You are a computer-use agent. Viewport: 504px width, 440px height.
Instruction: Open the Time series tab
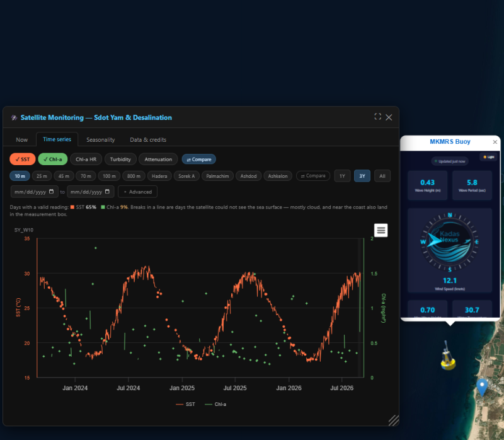pos(57,139)
